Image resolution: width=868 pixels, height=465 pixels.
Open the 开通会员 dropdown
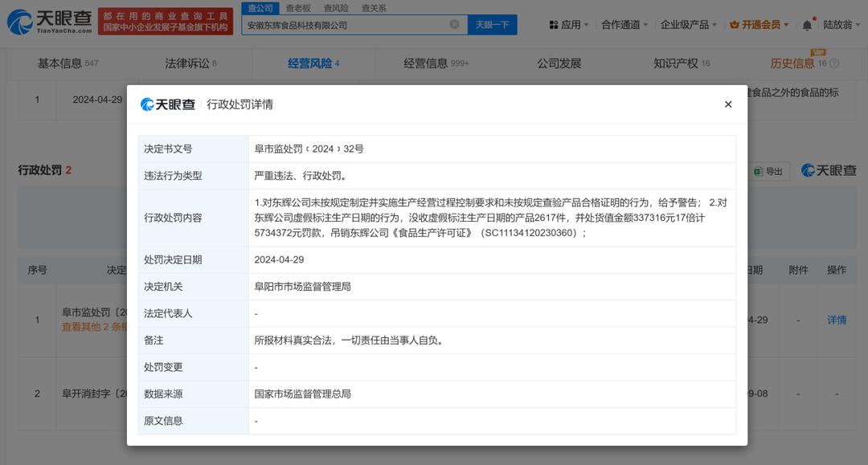coord(759,25)
